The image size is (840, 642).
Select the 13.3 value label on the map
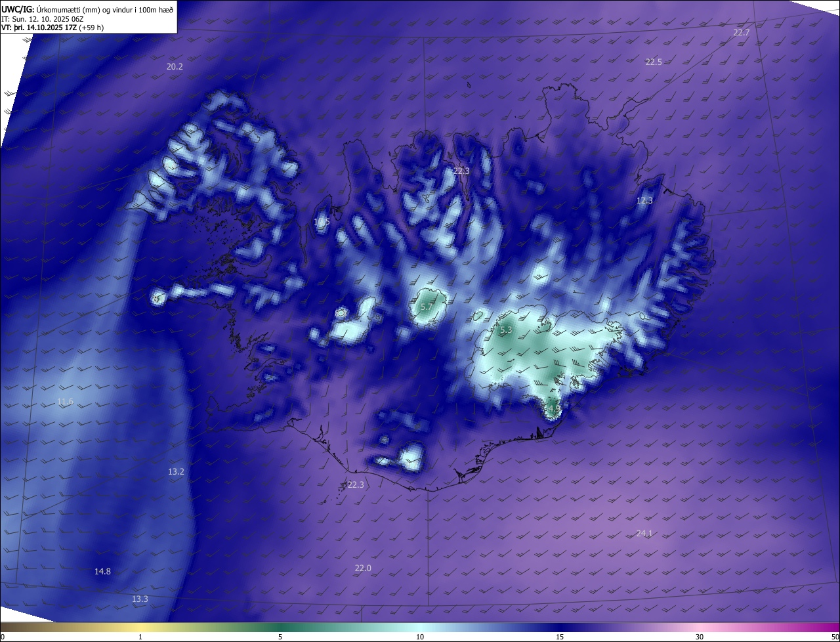140,599
